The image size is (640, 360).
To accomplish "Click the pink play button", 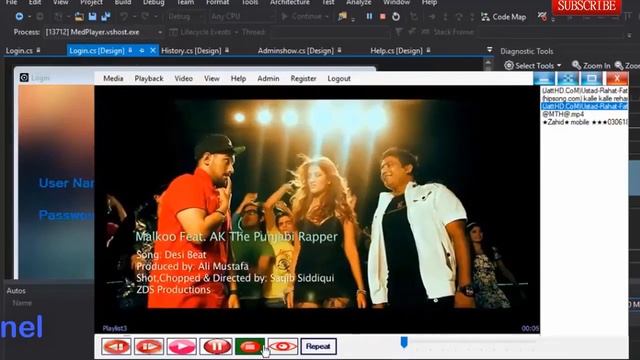I will [182, 347].
